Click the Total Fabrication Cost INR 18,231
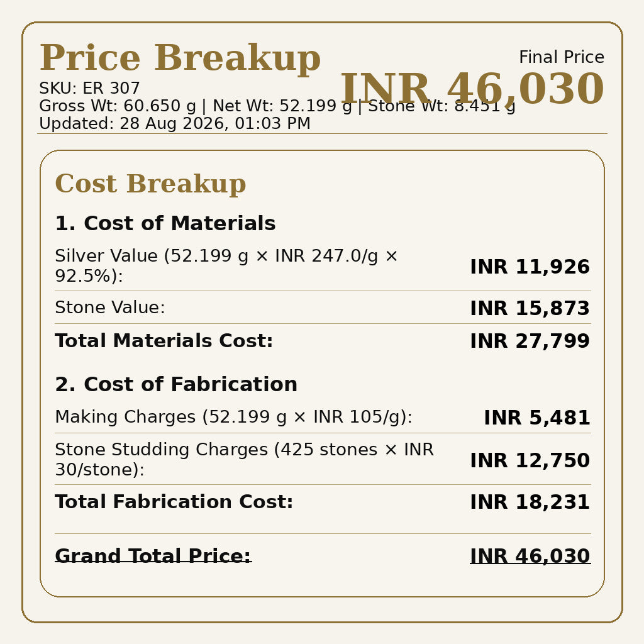This screenshot has width=644, height=644. click(530, 502)
